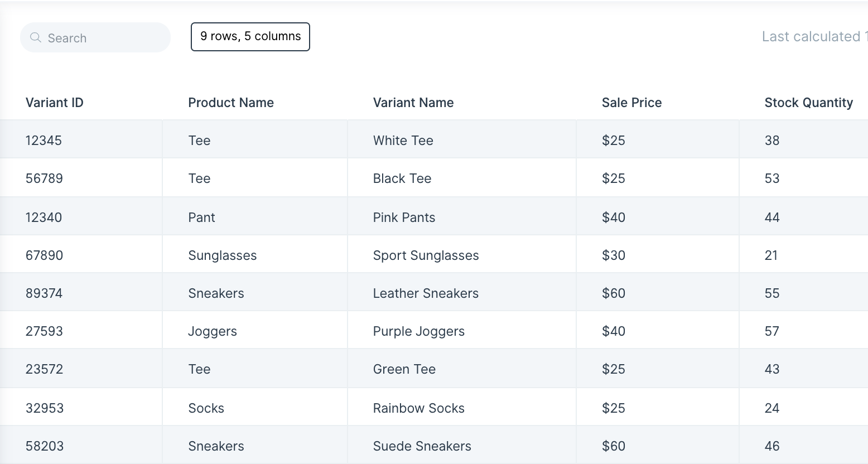The width and height of the screenshot is (868, 464).
Task: Select the Purple Joggers cell
Action: point(462,331)
